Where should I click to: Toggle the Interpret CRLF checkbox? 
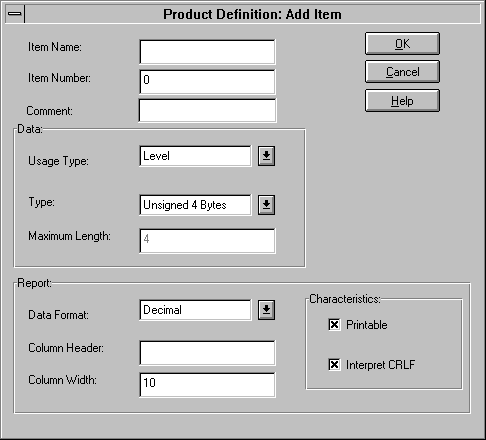coord(334,364)
